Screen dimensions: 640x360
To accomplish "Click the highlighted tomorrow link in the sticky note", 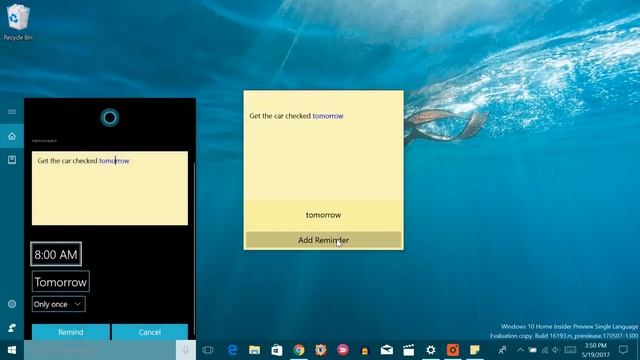I will (328, 116).
